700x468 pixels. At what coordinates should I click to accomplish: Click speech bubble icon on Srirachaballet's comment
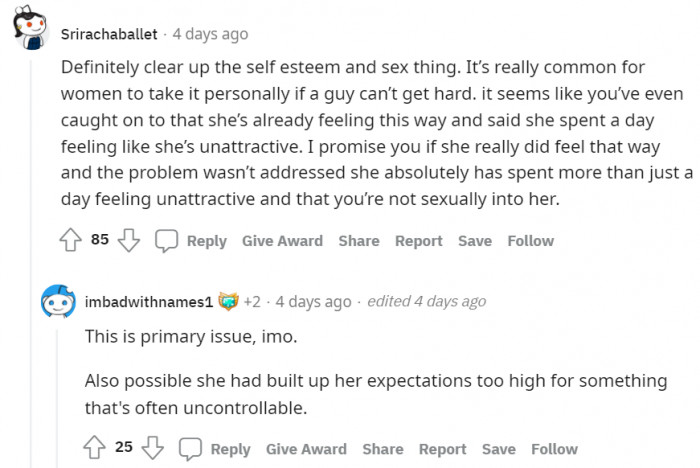click(x=167, y=240)
